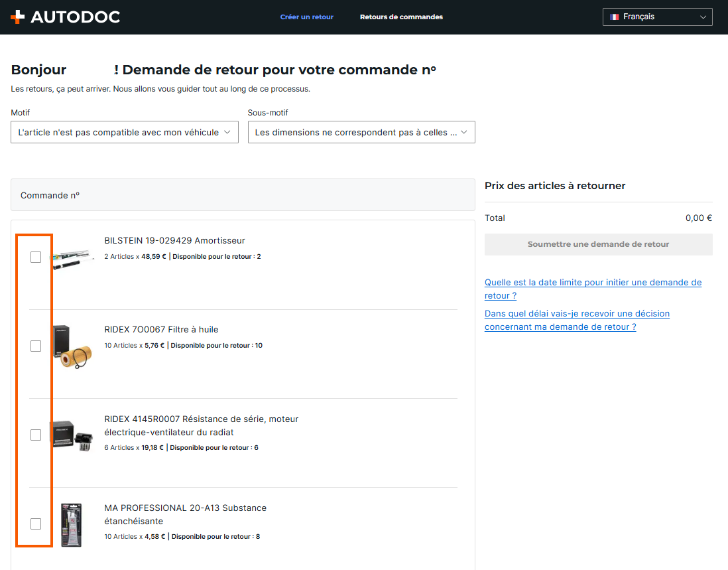Click RIDEX 7O0067 Filtre à huile title
The width and height of the screenshot is (728, 570).
click(x=161, y=329)
